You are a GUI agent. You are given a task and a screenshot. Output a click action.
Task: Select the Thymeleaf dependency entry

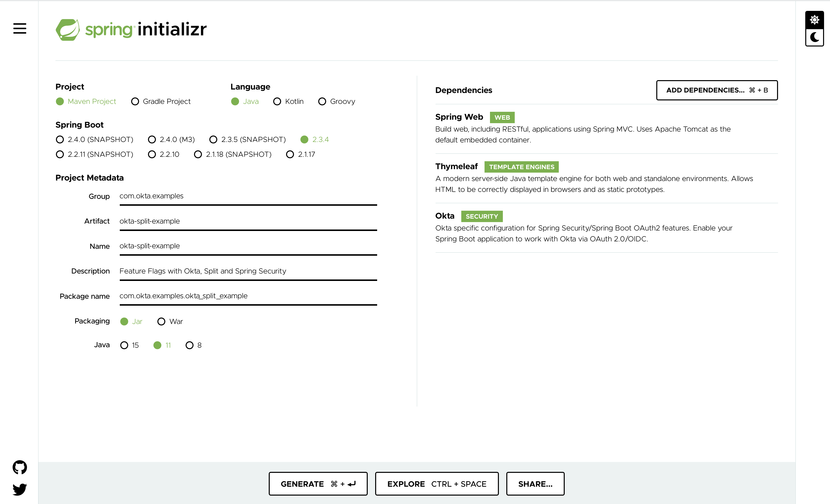point(456,167)
